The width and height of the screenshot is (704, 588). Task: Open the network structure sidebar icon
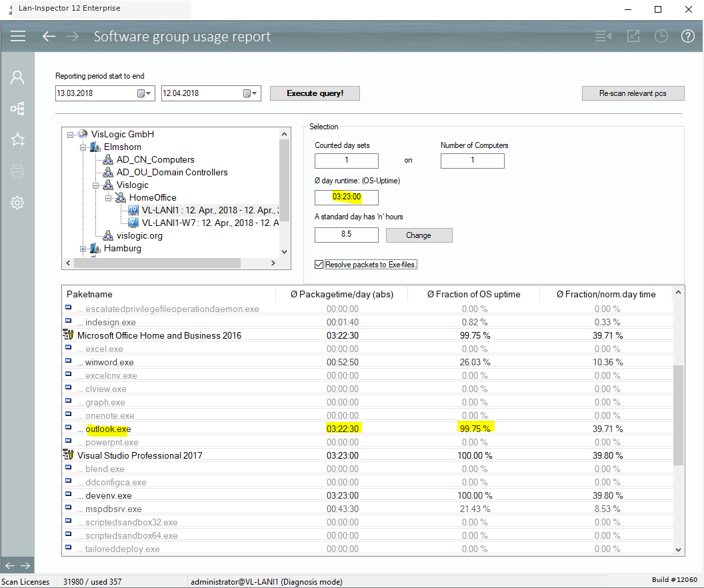(17, 108)
